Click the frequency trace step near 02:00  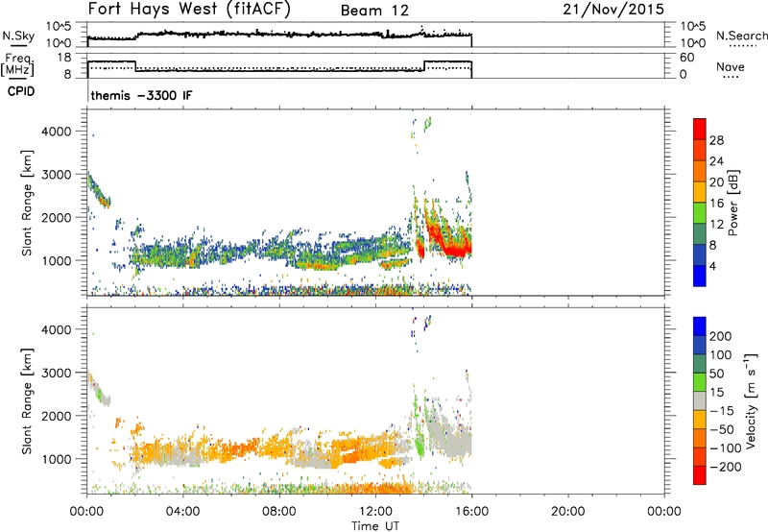[135, 66]
